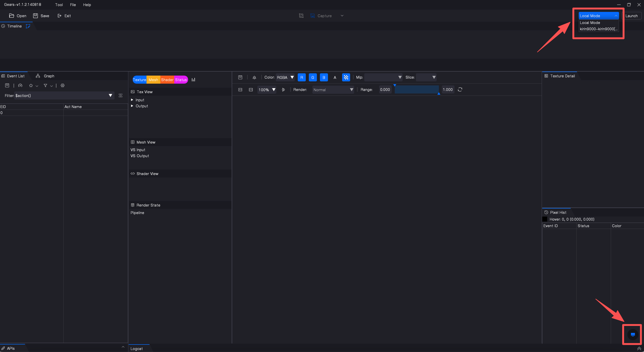This screenshot has height=352, width=644.
Task: Click the speedometer performance icon
Action: click(x=20, y=86)
